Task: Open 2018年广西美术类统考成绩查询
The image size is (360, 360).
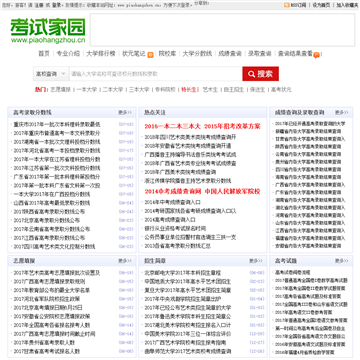Action: tap(180, 172)
